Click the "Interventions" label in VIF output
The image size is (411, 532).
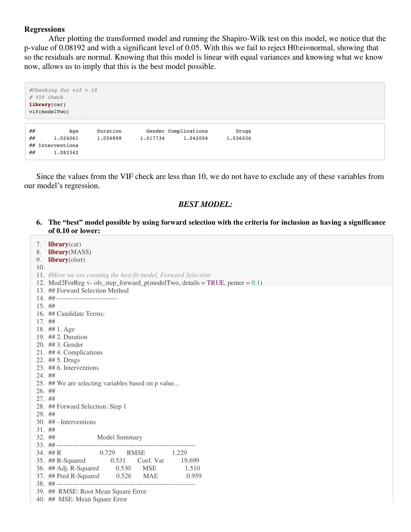(x=59, y=145)
